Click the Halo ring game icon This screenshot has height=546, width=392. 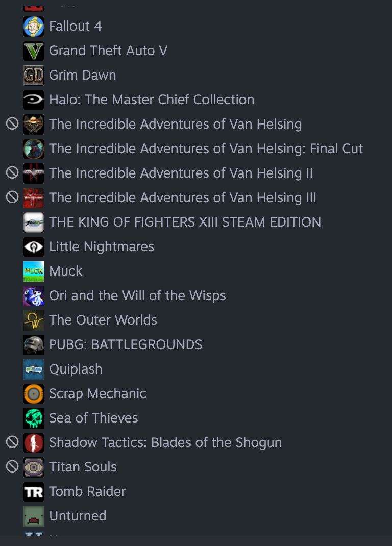point(34,100)
